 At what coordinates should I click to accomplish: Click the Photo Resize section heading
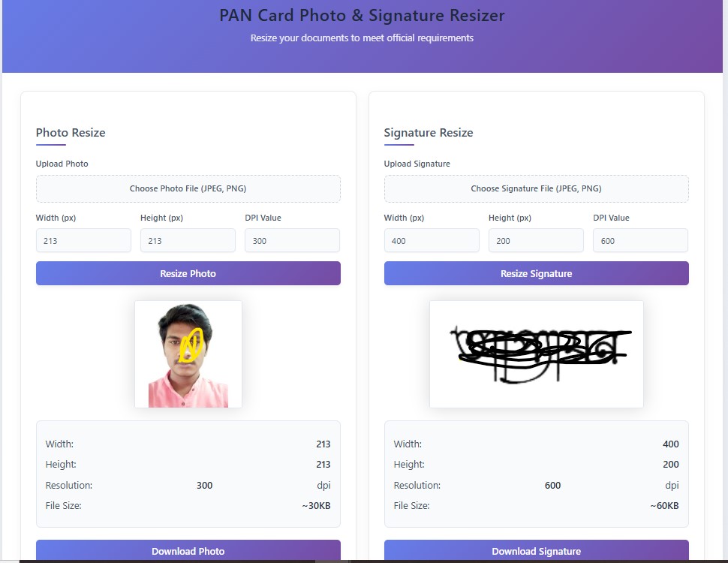coord(71,133)
